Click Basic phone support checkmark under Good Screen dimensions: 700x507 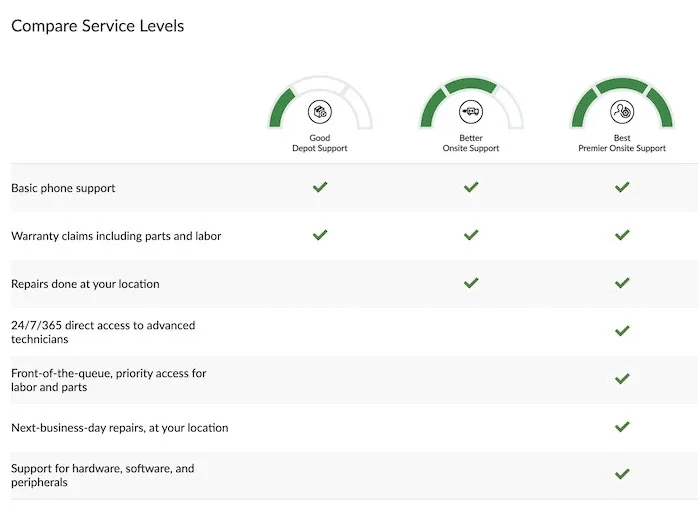click(x=320, y=187)
